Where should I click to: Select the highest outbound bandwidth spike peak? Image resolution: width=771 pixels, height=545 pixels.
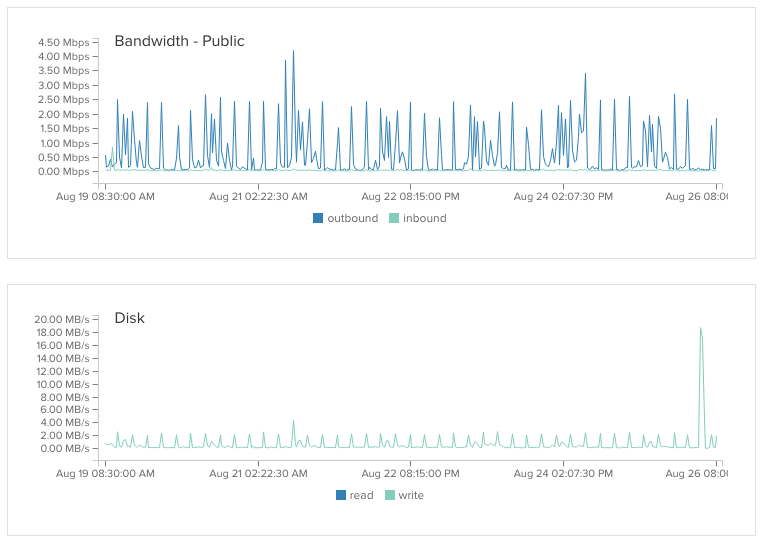point(294,51)
